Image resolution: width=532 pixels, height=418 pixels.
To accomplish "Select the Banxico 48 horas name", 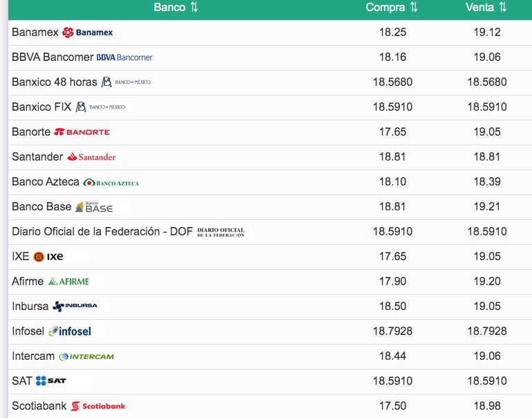I will [x=55, y=82].
